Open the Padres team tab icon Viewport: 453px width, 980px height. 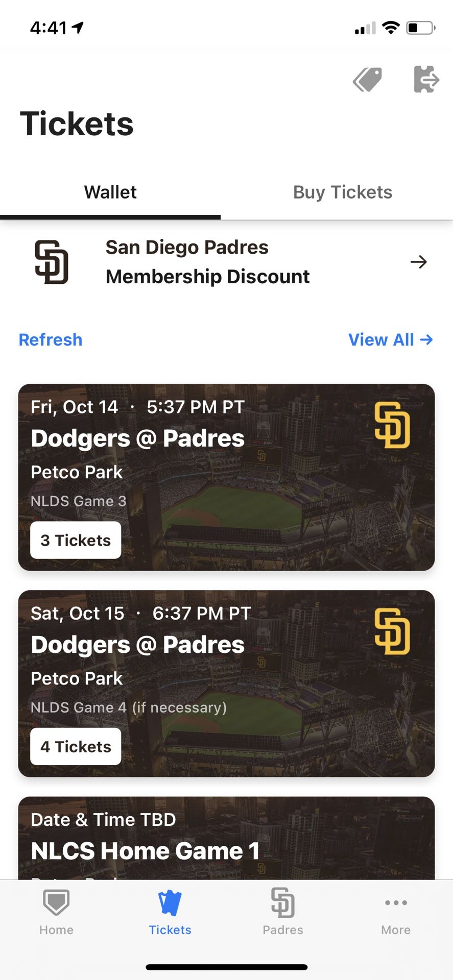283,903
